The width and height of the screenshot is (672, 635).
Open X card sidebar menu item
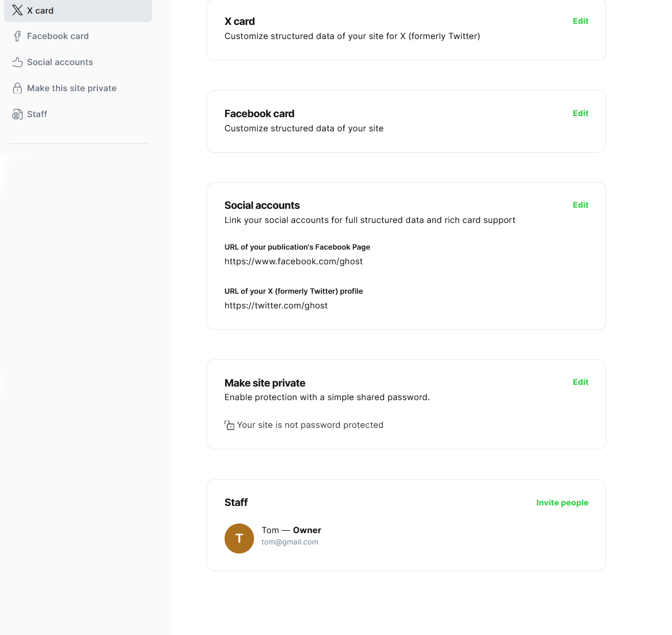click(40, 10)
